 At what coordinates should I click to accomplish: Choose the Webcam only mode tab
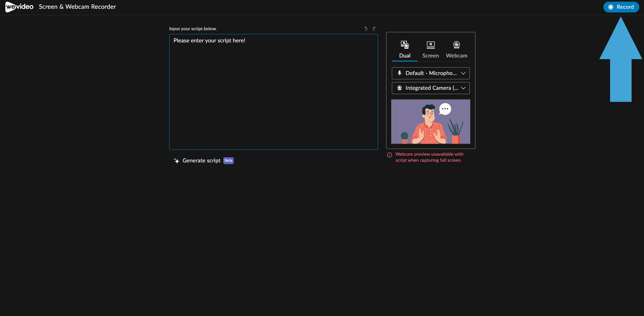coord(456,49)
